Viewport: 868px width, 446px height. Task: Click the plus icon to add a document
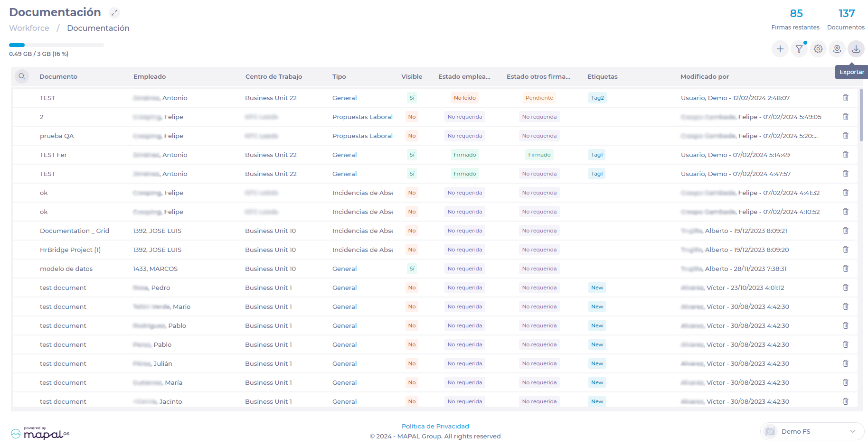780,49
